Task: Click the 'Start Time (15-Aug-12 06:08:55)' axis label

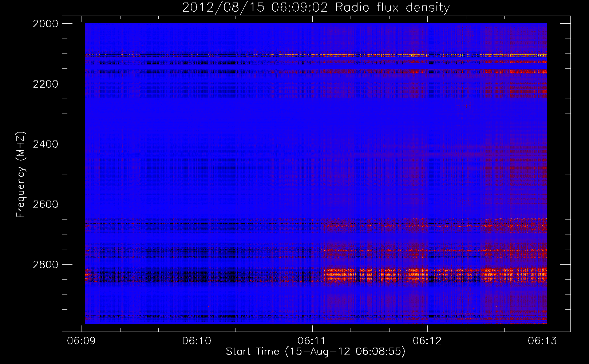Action: click(316, 352)
